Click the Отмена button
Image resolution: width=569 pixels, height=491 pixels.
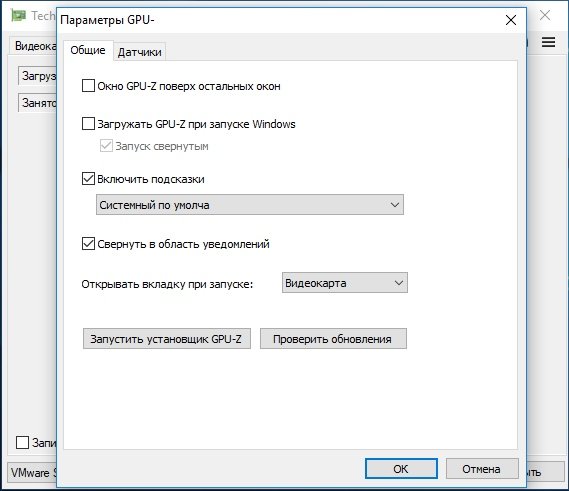(482, 469)
